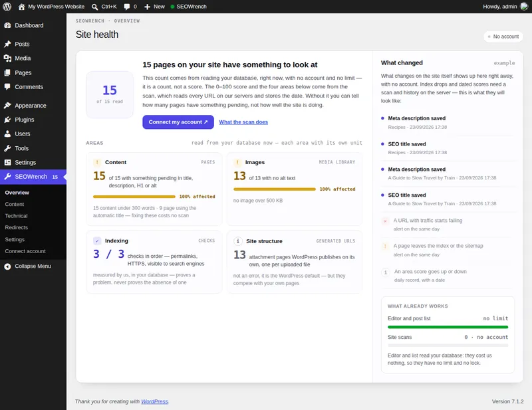
Task: Click the Appearance paintbrush icon
Action: (7, 106)
